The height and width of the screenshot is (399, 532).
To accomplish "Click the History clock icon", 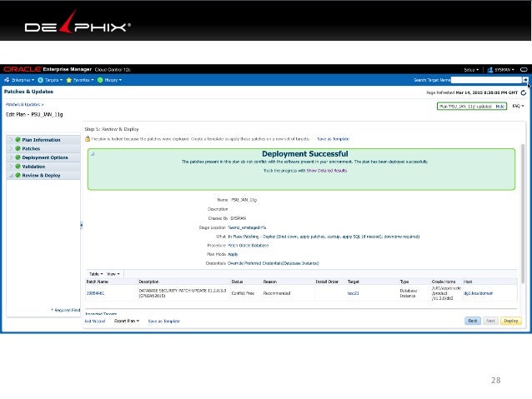I will tap(100, 80).
